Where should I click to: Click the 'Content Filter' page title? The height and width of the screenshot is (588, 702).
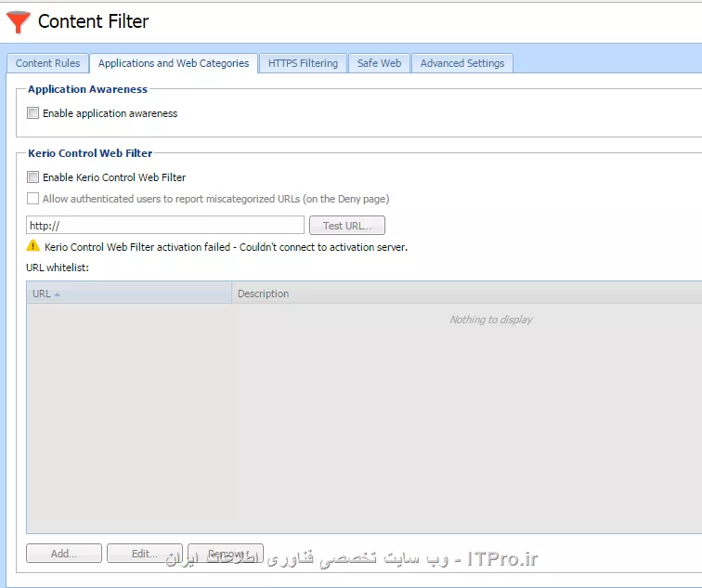pos(93,21)
